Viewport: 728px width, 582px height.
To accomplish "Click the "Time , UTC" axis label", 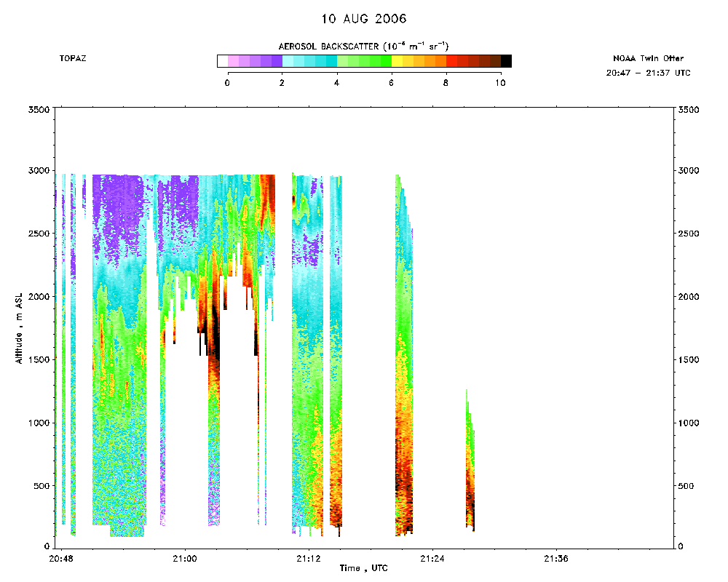I will tap(363, 568).
